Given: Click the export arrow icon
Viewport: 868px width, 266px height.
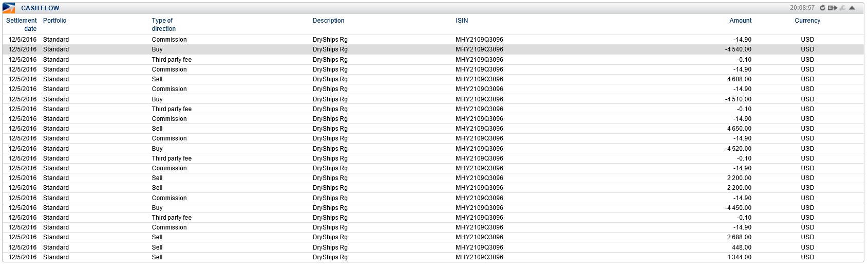Looking at the screenshot, I should (x=832, y=8).
